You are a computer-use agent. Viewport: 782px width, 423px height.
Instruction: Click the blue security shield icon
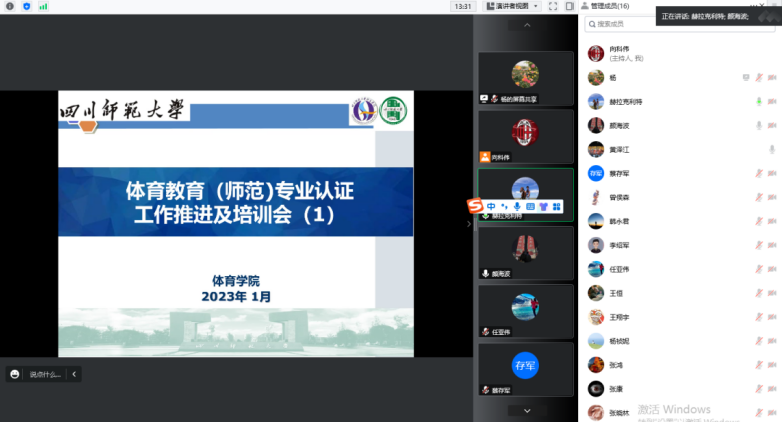coord(26,6)
